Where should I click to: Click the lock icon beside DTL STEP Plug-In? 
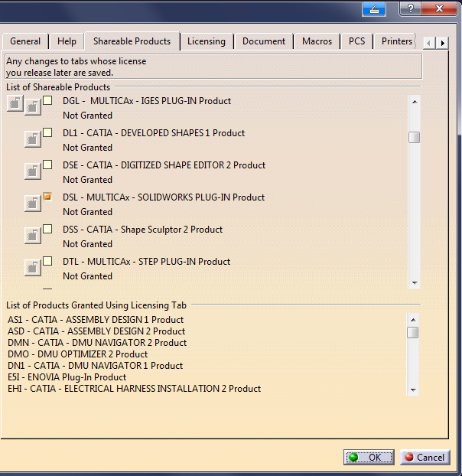point(33,268)
